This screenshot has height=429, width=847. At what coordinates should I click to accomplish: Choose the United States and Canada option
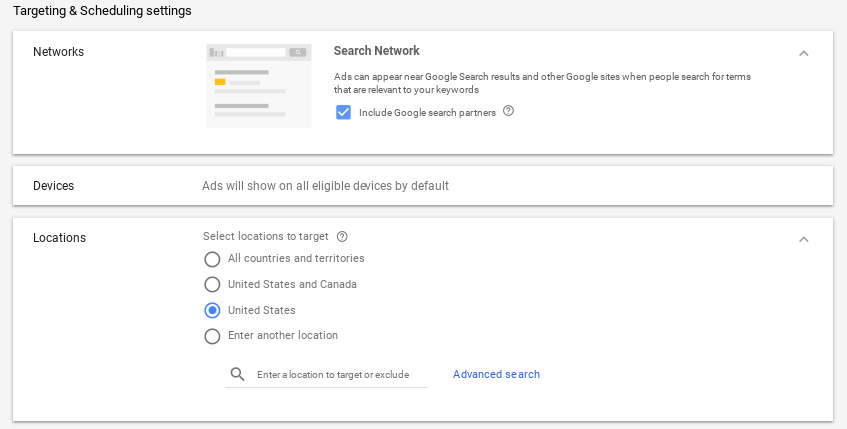point(212,285)
